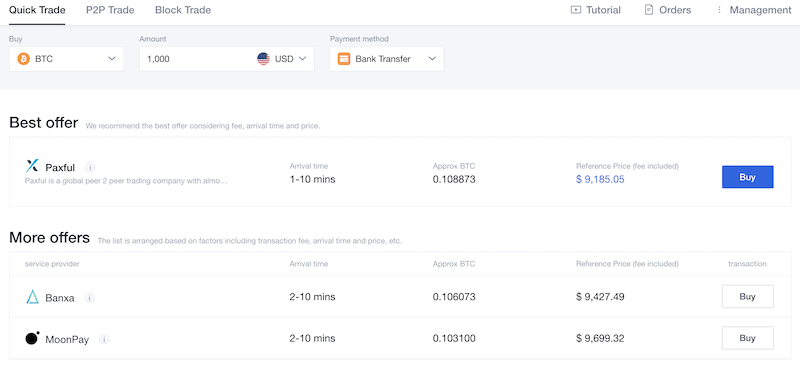800x389 pixels.
Task: Show MoonPay info icon
Action: click(104, 339)
